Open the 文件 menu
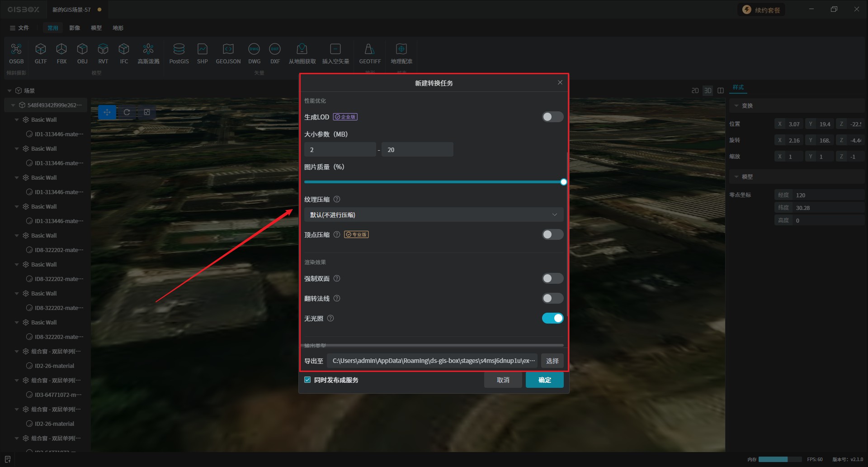The width and height of the screenshot is (868, 467). 19,28
